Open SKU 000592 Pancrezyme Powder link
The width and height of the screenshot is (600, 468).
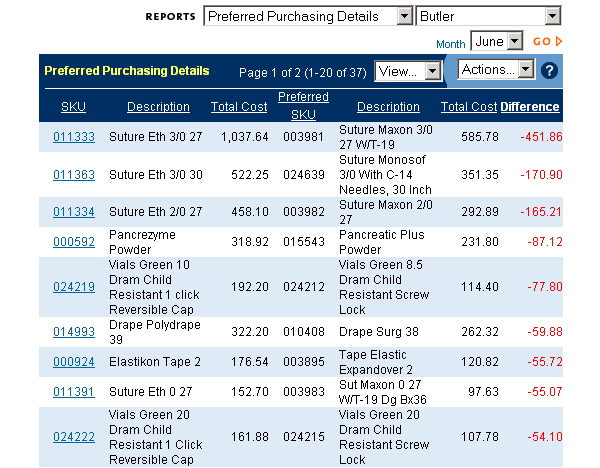pyautogui.click(x=74, y=241)
